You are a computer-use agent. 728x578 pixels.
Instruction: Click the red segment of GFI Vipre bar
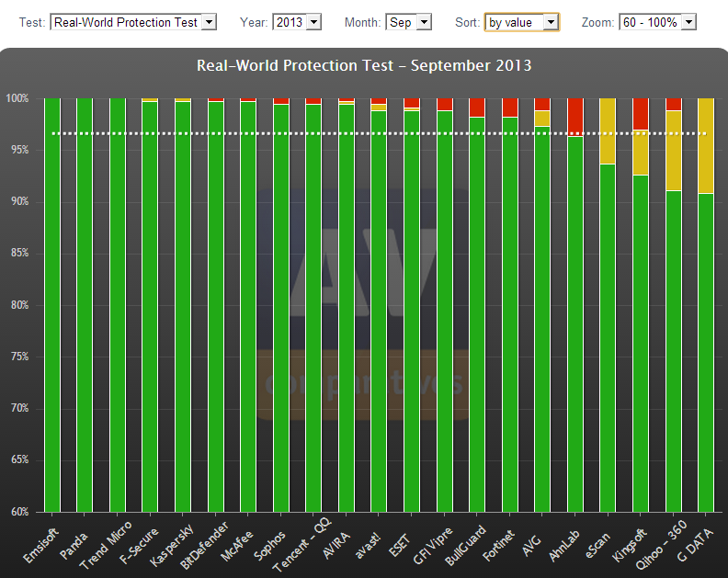pyautogui.click(x=445, y=104)
